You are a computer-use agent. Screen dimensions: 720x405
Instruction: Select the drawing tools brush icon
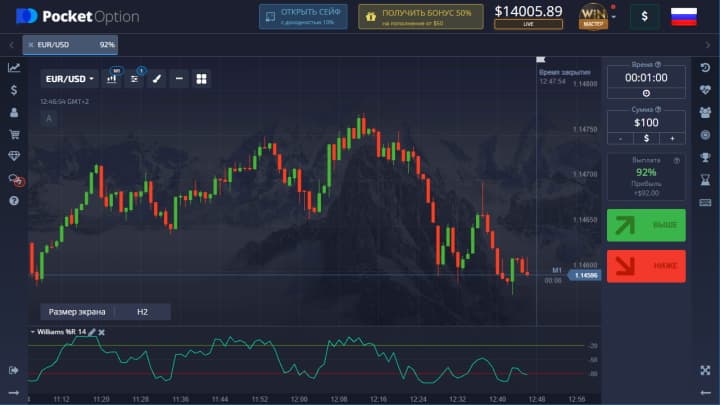click(157, 78)
